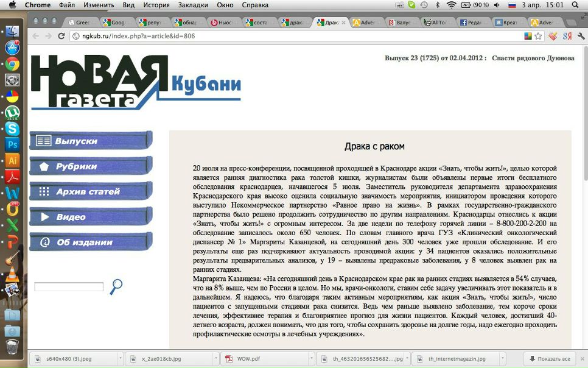Screen dimensions: 588x368
Task: Click the magnifying glass search icon
Action: coord(116,286)
